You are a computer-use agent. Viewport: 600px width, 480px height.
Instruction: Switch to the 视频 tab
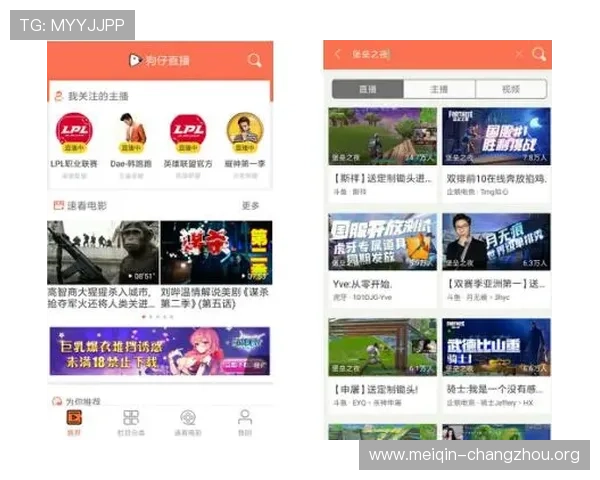[511, 89]
